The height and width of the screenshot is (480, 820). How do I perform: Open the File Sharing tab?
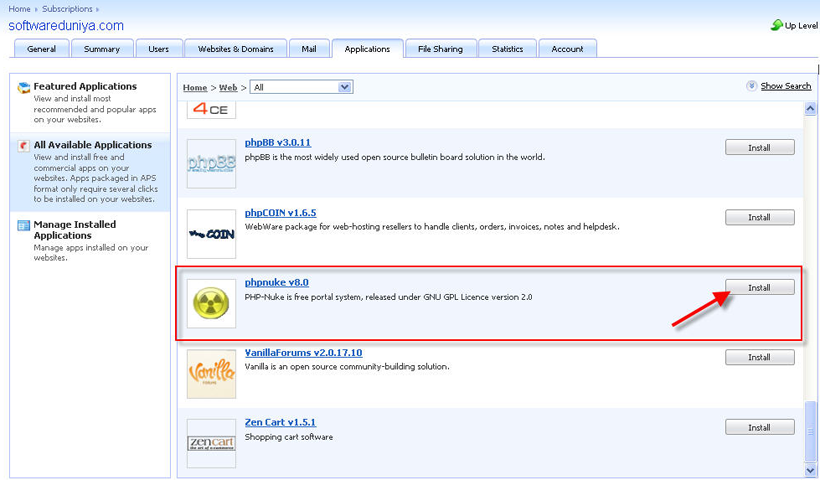coord(440,49)
